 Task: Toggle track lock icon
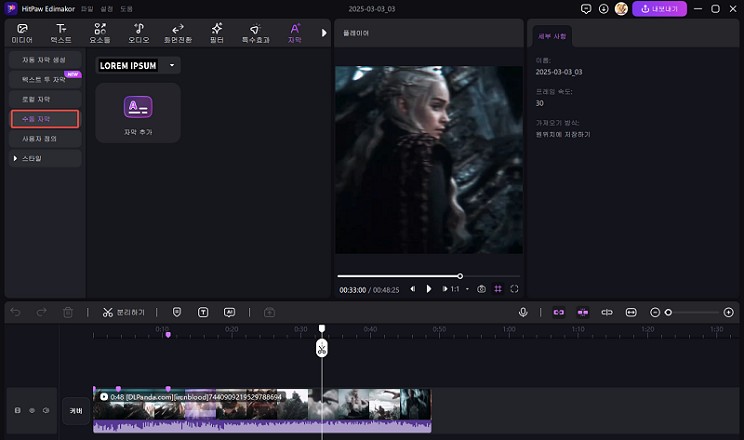18,410
